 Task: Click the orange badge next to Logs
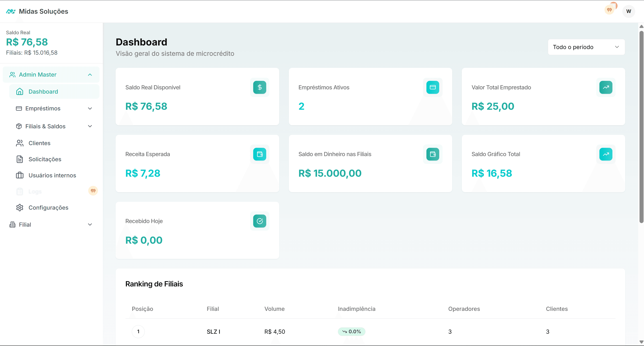93,191
